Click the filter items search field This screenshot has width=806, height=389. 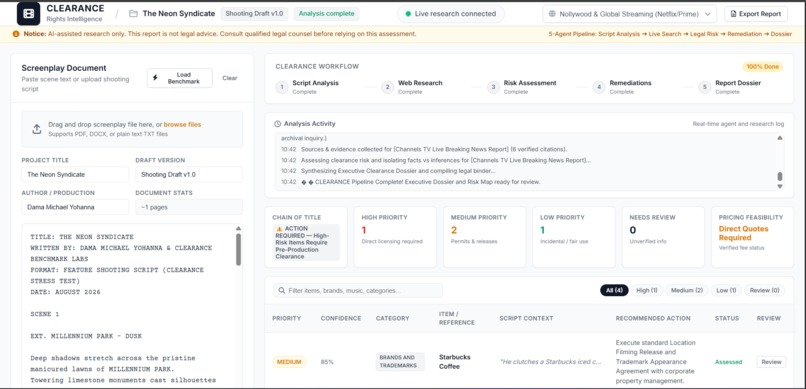pos(358,290)
